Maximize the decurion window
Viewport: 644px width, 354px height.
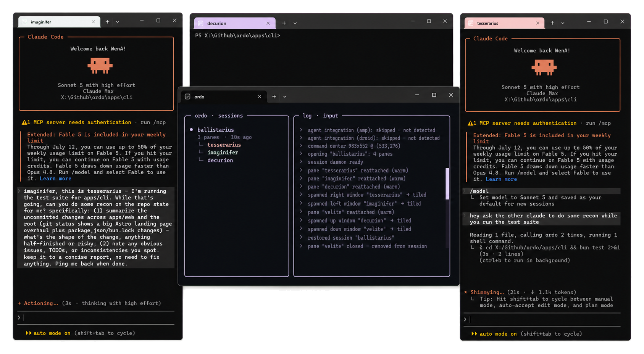click(x=429, y=21)
